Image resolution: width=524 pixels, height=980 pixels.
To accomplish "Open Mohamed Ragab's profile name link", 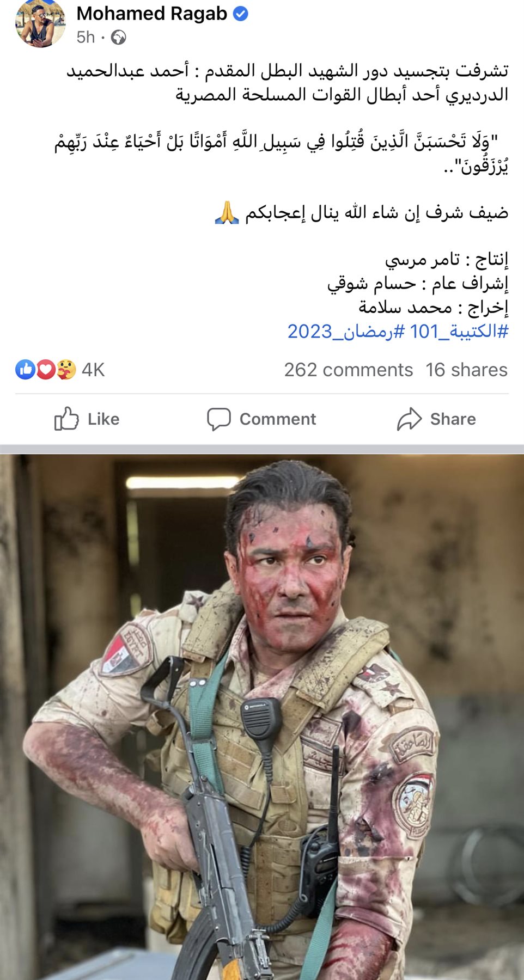I will coord(151,14).
